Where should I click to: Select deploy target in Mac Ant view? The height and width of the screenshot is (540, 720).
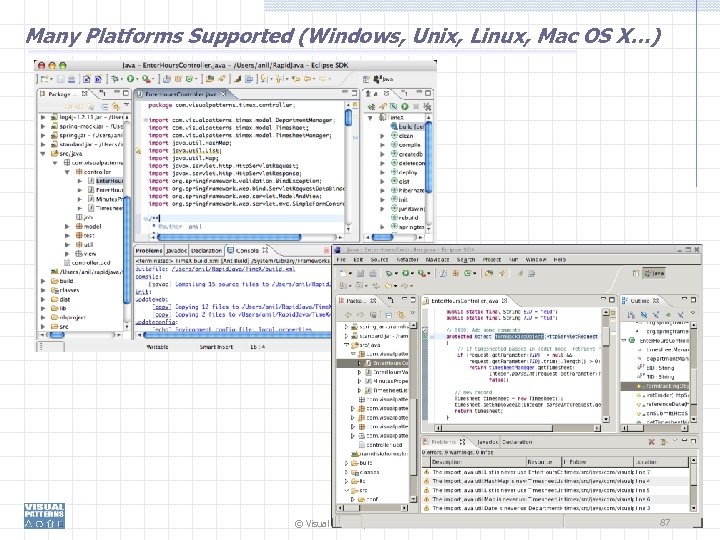404,172
